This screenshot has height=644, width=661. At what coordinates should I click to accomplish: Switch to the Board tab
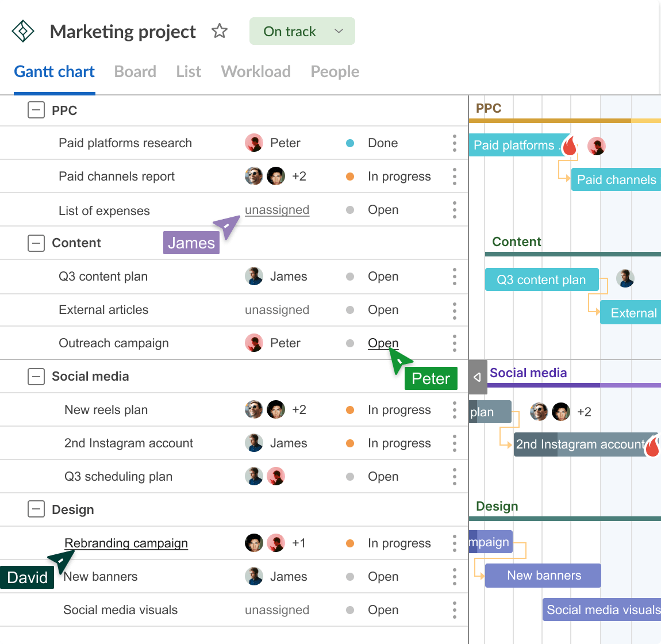coord(135,71)
